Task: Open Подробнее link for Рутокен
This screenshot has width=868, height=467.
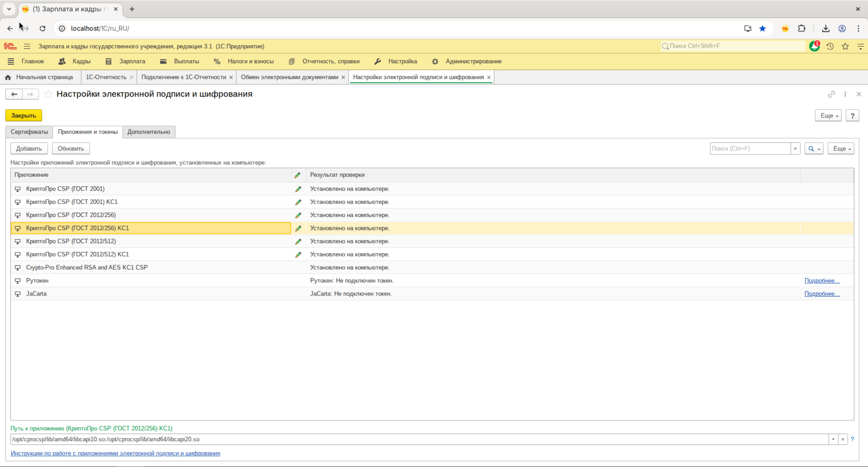Action: tap(822, 281)
